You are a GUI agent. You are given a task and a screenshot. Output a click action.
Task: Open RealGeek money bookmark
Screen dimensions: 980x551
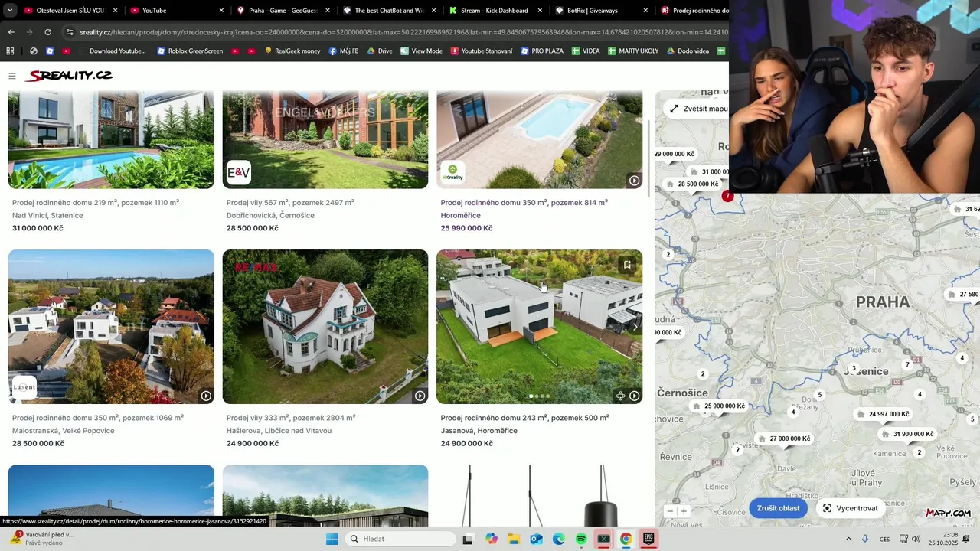tap(292, 51)
